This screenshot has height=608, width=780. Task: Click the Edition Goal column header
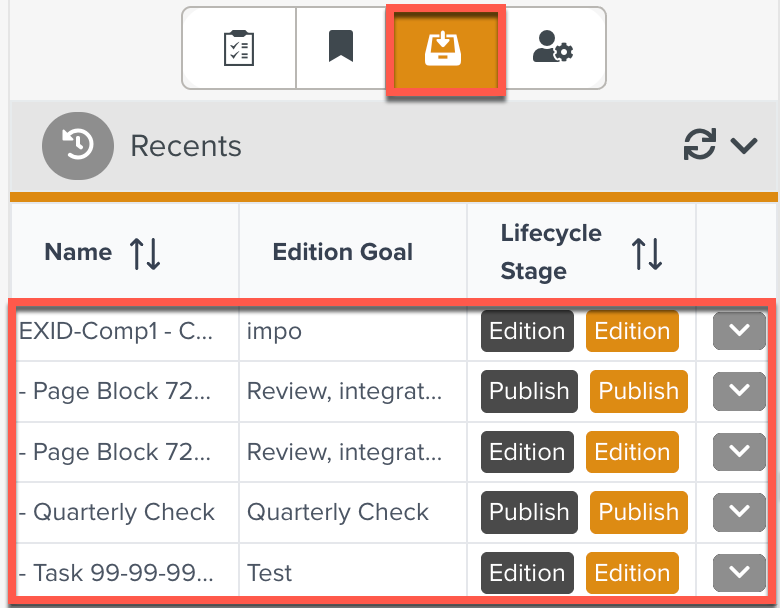coord(342,252)
